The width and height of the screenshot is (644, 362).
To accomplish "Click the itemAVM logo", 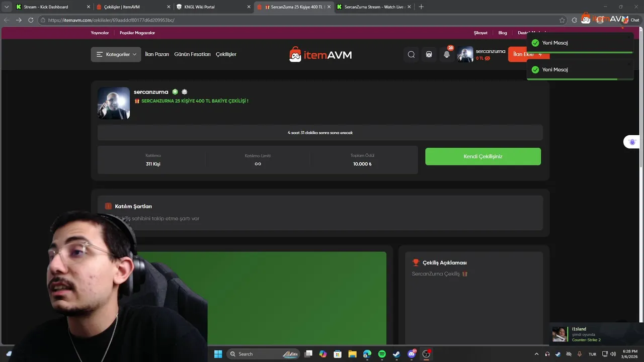I will point(320,54).
